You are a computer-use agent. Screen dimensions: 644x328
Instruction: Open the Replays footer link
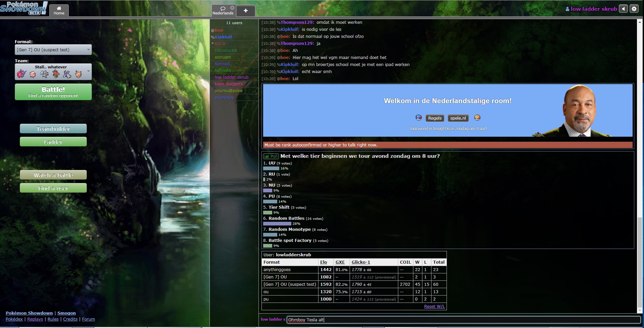coord(35,319)
